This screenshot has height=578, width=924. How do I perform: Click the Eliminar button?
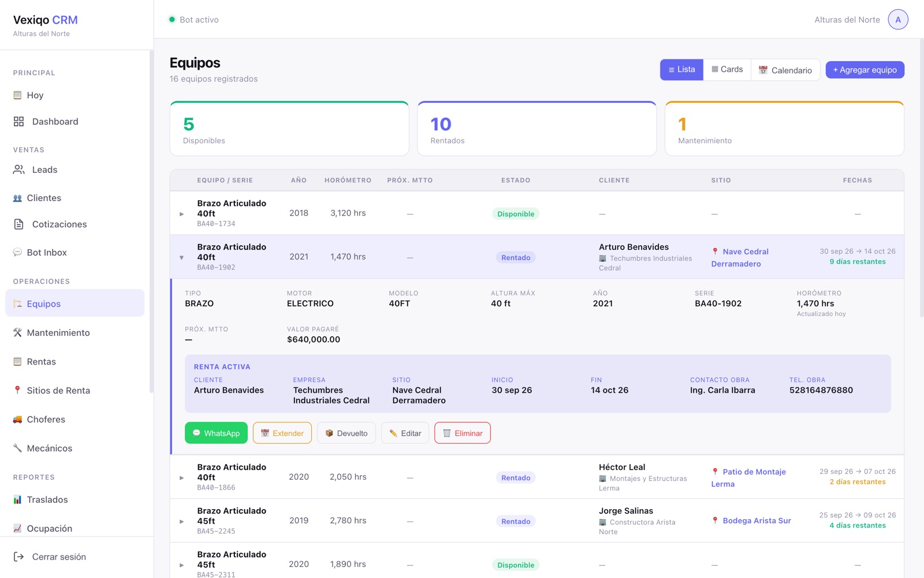pos(463,433)
